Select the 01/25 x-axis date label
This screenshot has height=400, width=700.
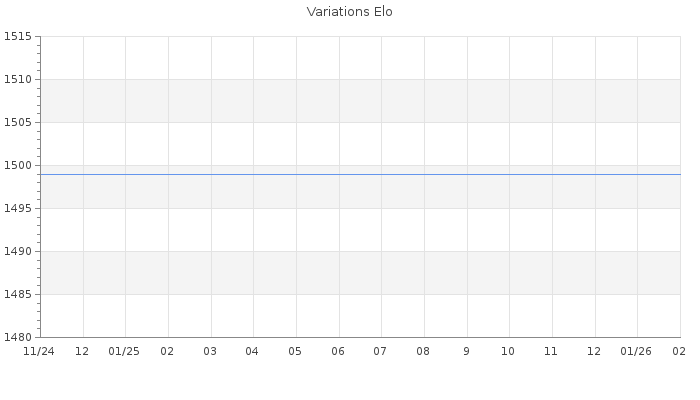[125, 352]
